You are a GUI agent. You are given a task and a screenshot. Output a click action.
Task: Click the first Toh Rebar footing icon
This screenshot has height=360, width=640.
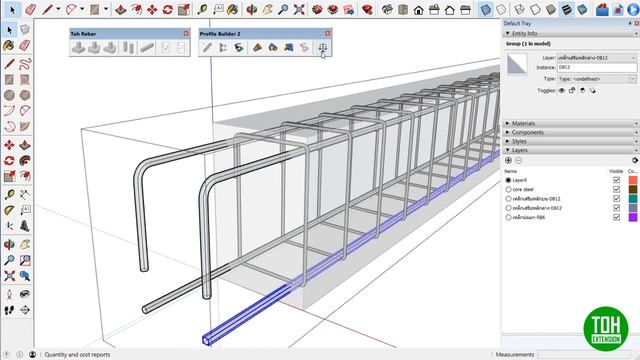pyautogui.click(x=78, y=48)
